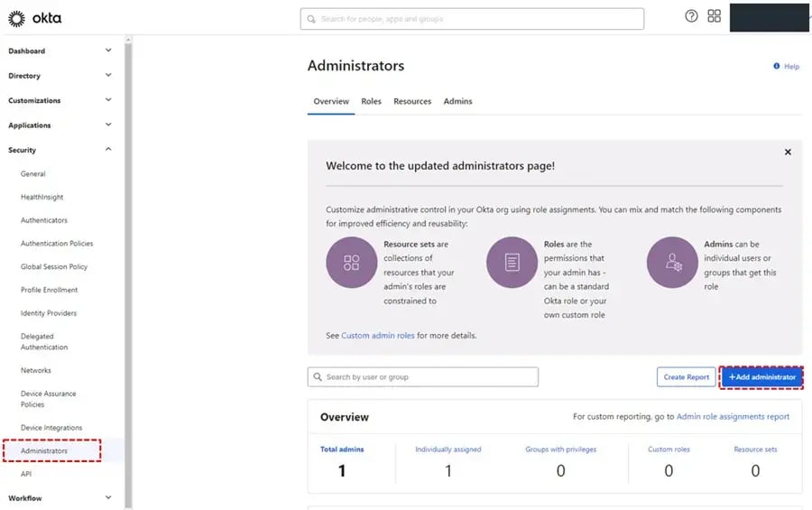Switch to the Admins tab

457,101
